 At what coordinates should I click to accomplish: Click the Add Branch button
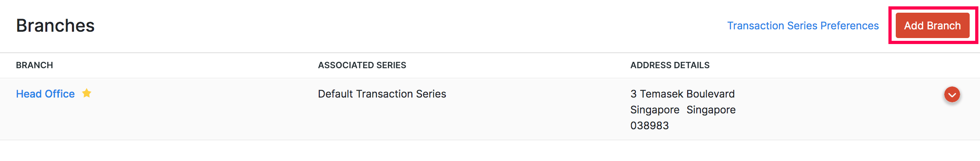click(x=932, y=26)
